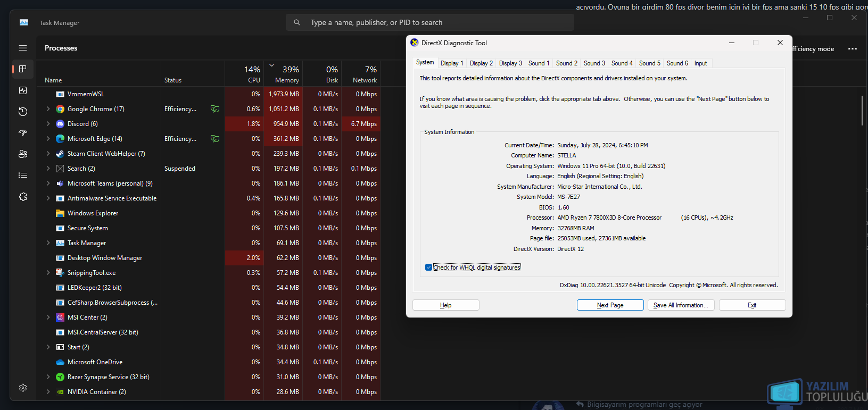Select the VmmemWSL process row
This screenshot has height=410, width=868.
pos(208,94)
